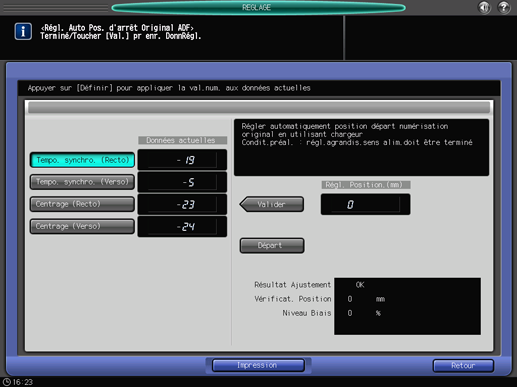This screenshot has width=517, height=387.
Task: Click the Valider arrow button
Action: pos(271,204)
